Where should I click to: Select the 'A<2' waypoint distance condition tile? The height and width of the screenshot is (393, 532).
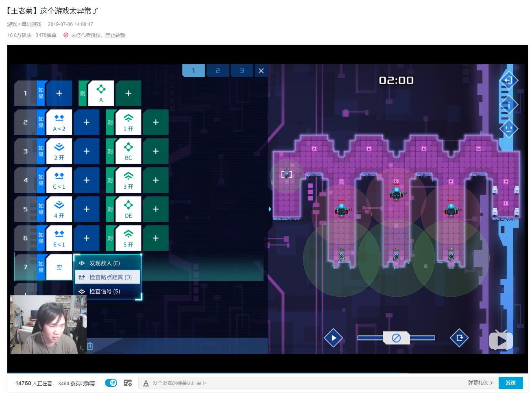(59, 122)
